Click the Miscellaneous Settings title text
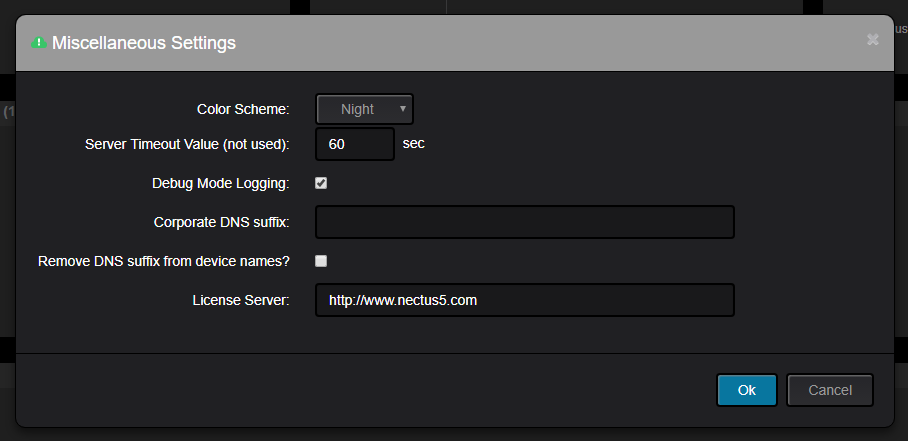 144,43
